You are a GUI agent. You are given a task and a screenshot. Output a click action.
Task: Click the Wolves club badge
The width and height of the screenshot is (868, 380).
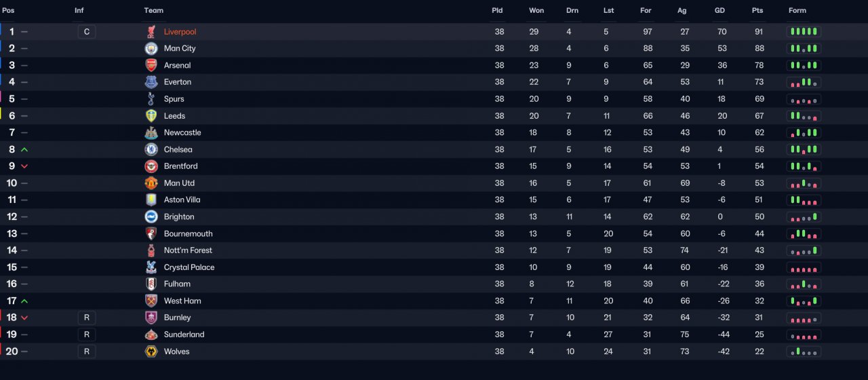coord(151,351)
